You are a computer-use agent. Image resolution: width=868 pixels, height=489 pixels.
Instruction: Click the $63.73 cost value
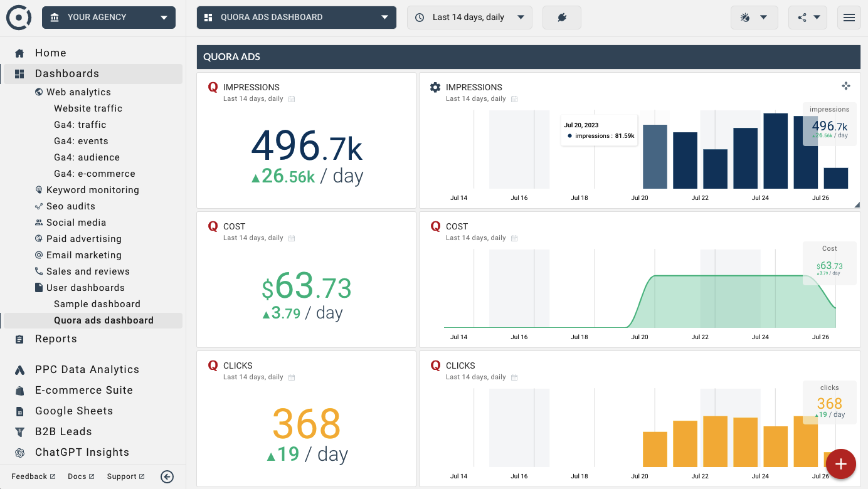[x=307, y=287]
